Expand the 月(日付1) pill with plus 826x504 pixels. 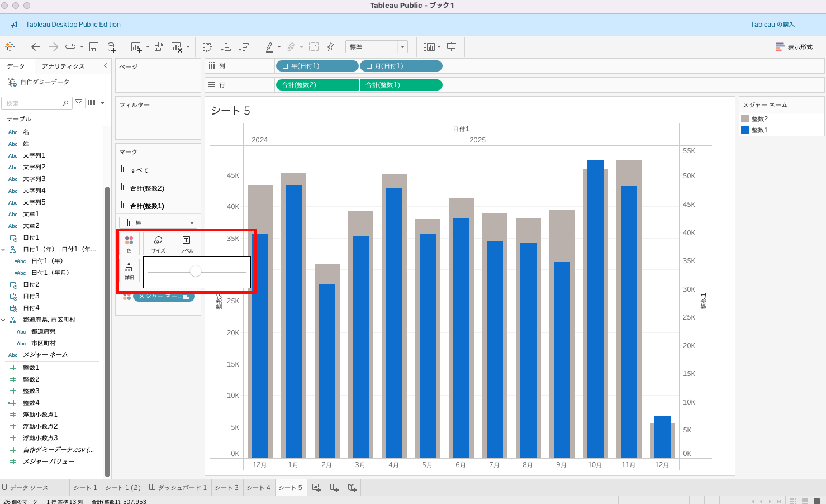(369, 66)
